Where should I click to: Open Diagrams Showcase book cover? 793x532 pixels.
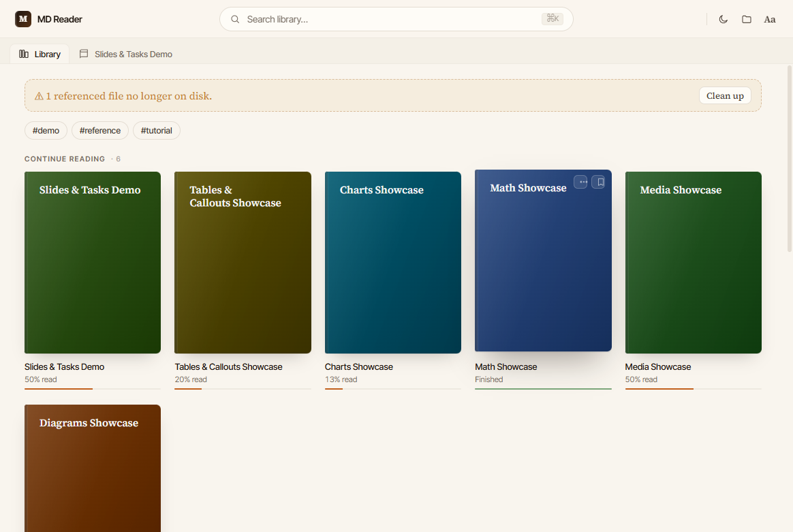click(x=93, y=468)
